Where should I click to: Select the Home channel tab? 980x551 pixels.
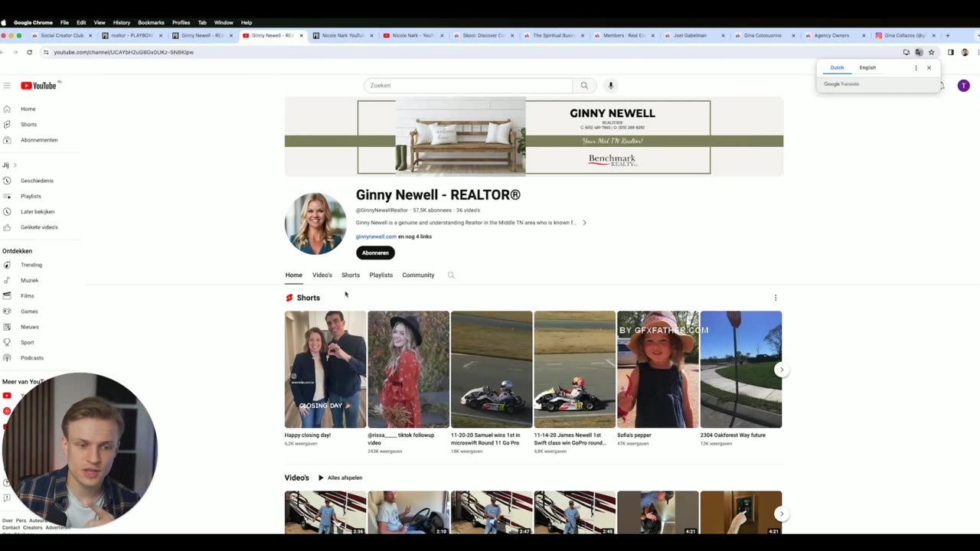[293, 275]
